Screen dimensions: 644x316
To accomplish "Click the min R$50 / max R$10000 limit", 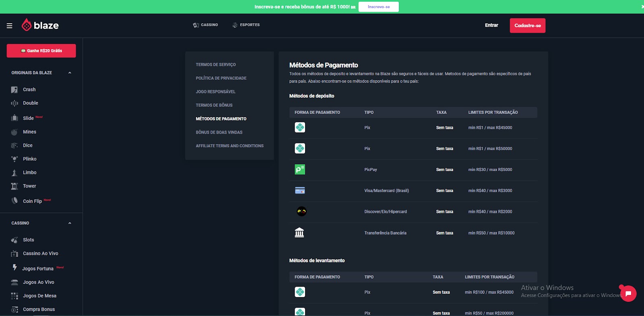I will 491,233.
